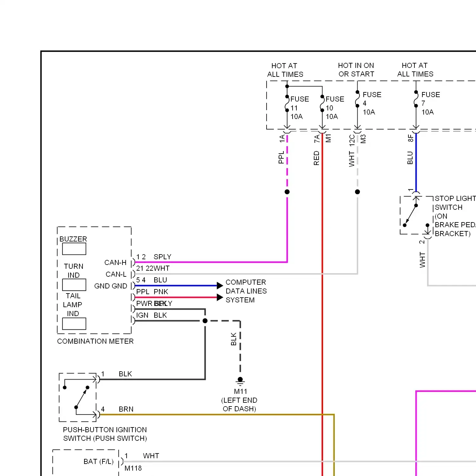Click the blue wire arrowhead to data lines
The image size is (476, 476).
[x=220, y=286]
